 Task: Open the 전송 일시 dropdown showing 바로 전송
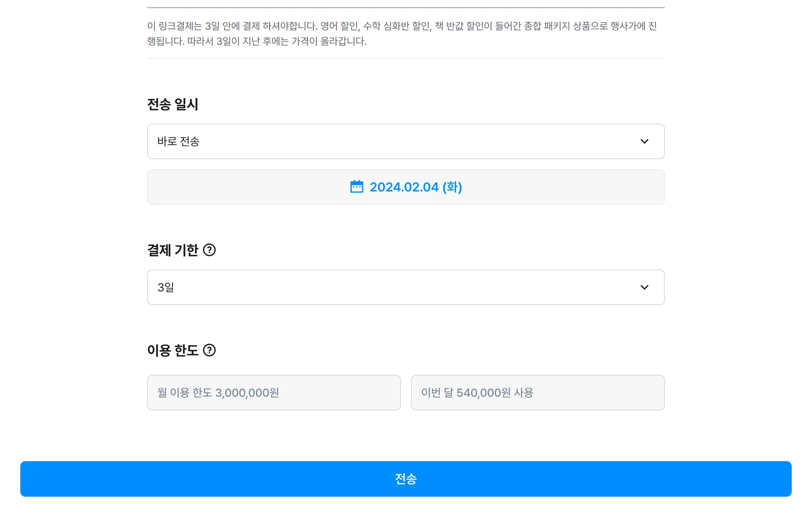click(x=405, y=141)
